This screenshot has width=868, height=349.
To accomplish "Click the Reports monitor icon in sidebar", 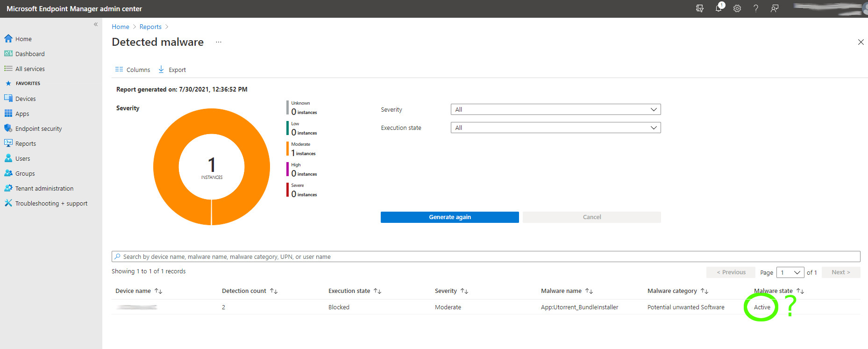I will pyautogui.click(x=8, y=143).
